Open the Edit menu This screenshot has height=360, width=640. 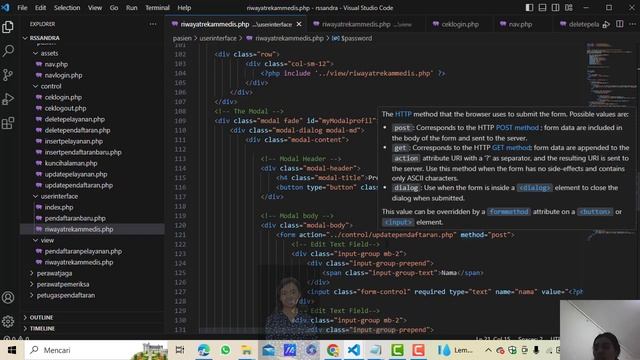click(x=40, y=8)
